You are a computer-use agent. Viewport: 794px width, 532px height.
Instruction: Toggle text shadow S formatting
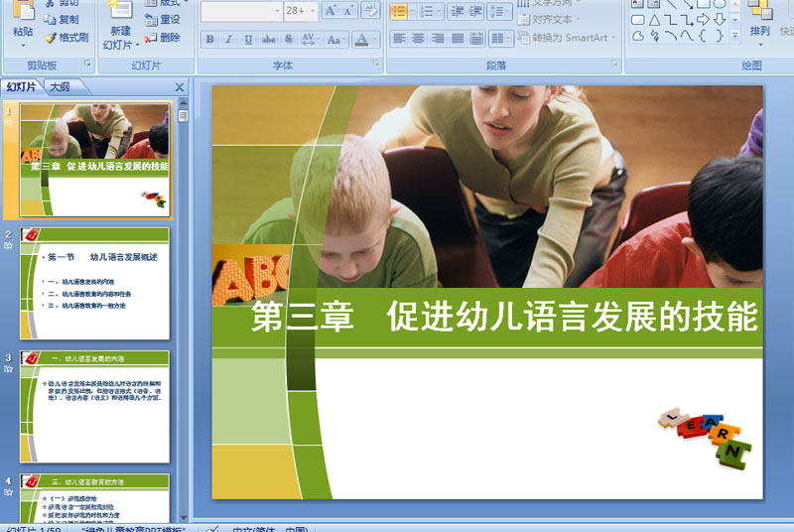click(289, 40)
